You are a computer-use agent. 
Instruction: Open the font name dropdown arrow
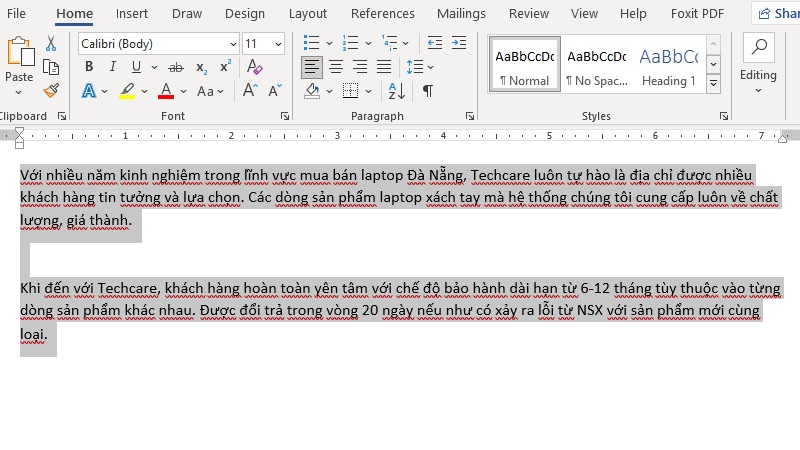point(233,44)
